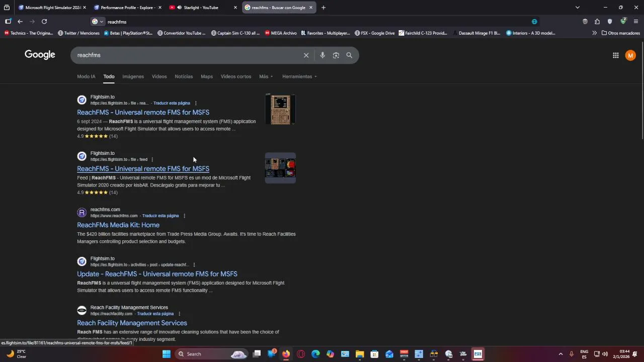The width and height of the screenshot is (644, 362).
Task: Go to Google homepage via logo
Action: point(40,55)
